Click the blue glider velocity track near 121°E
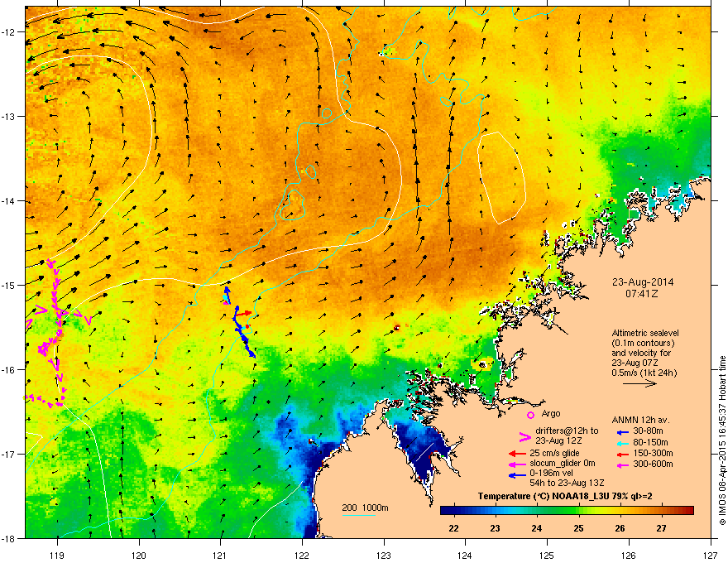The width and height of the screenshot is (728, 563). pos(244,332)
